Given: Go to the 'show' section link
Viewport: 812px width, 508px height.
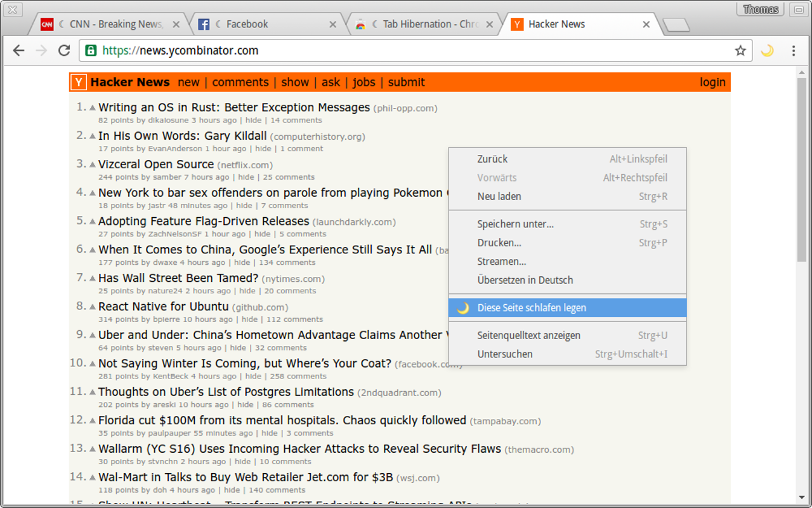Looking at the screenshot, I should point(295,82).
